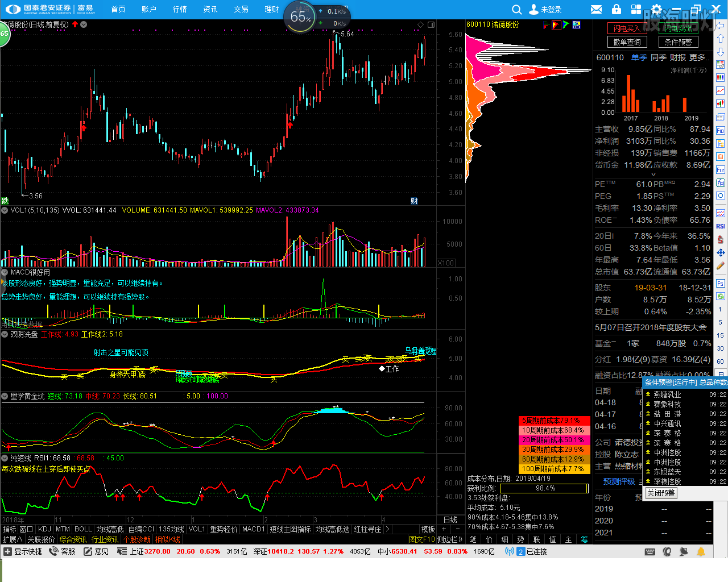Switch to the KDJ indicator tab
Image resolution: width=728 pixels, height=582 pixels.
(x=44, y=529)
